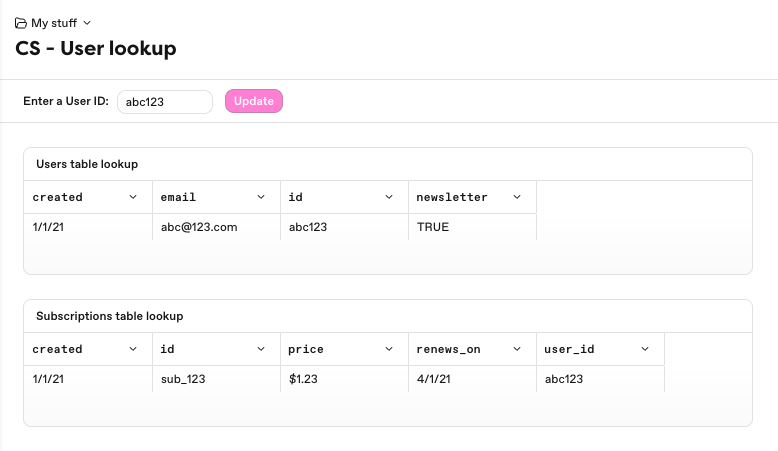Open Subscriptions table created column dropdown

[x=133, y=349]
